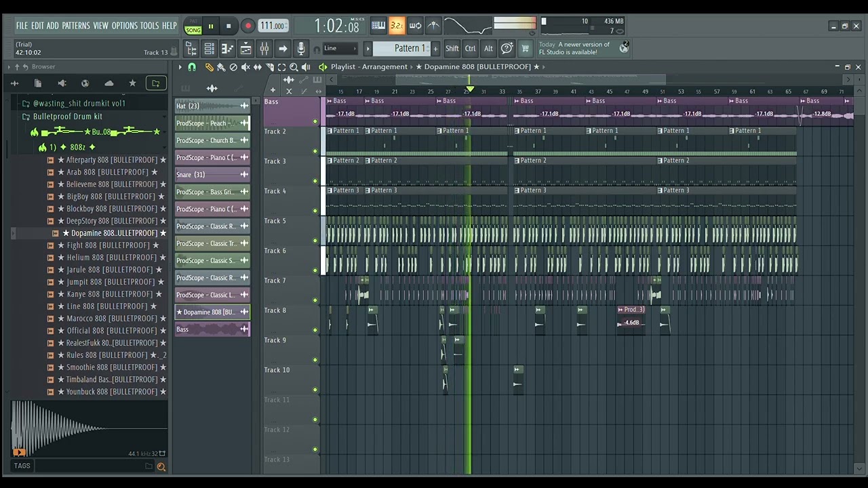Viewport: 868px width, 488px height.
Task: Select the Paint brush tool in Playlist
Action: pos(221,67)
